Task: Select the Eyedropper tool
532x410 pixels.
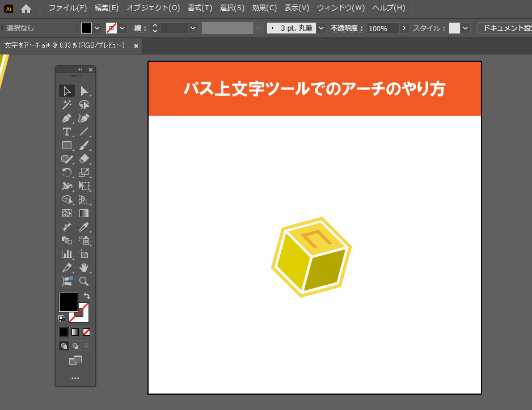Action: (84, 227)
